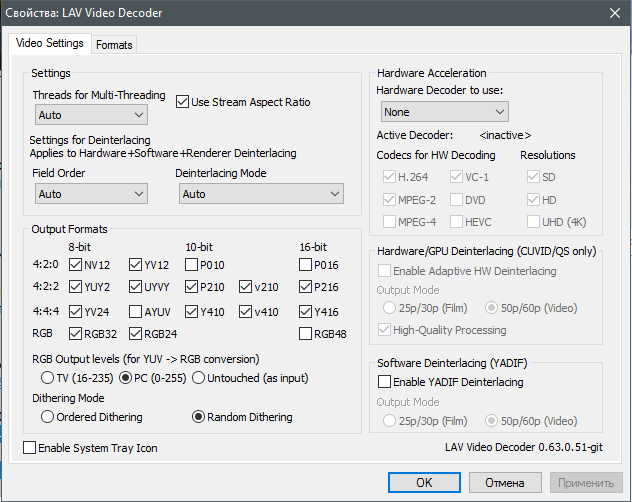Disable Use Stream Aspect Ratio checkbox
The width and height of the screenshot is (632, 502).
click(183, 102)
